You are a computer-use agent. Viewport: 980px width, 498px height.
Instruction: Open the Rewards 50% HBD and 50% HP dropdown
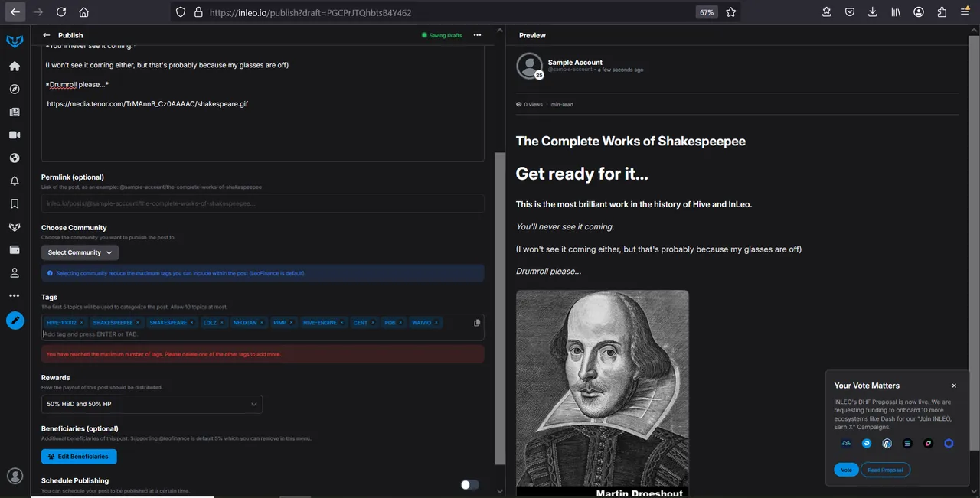pyautogui.click(x=152, y=404)
